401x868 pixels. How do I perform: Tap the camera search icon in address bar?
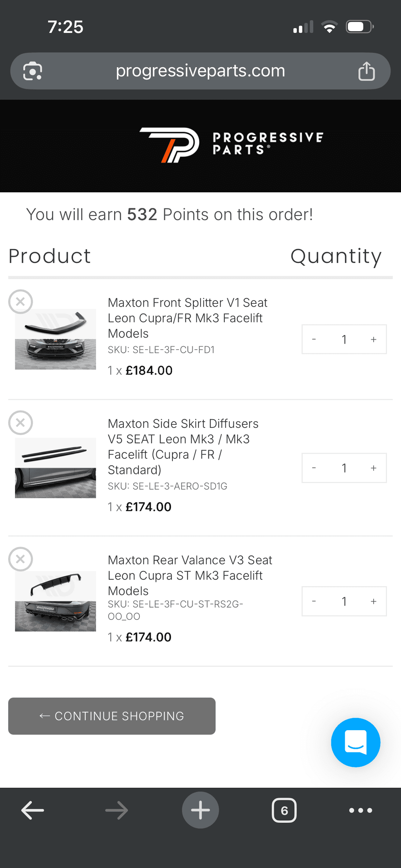33,71
